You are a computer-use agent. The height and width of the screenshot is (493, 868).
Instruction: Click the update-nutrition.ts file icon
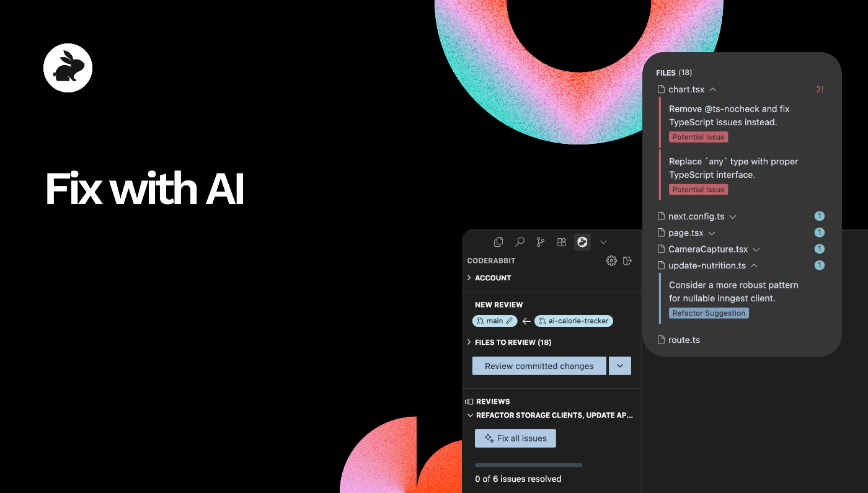coord(662,265)
